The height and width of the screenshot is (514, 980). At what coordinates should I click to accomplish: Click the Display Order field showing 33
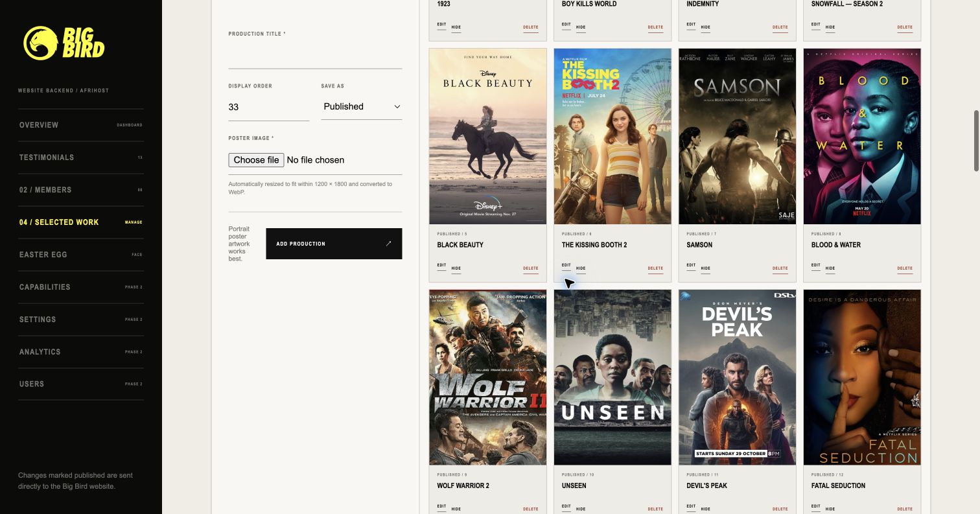tap(268, 107)
